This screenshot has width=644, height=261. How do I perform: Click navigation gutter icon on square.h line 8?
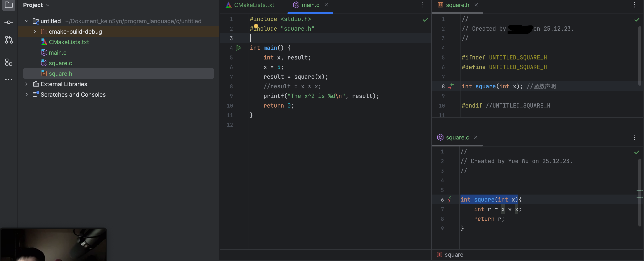[451, 86]
